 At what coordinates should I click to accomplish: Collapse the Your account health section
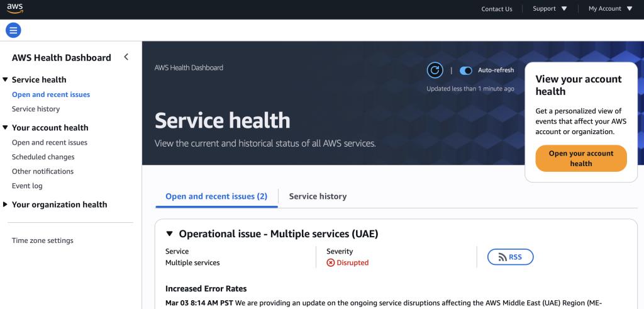(x=5, y=127)
